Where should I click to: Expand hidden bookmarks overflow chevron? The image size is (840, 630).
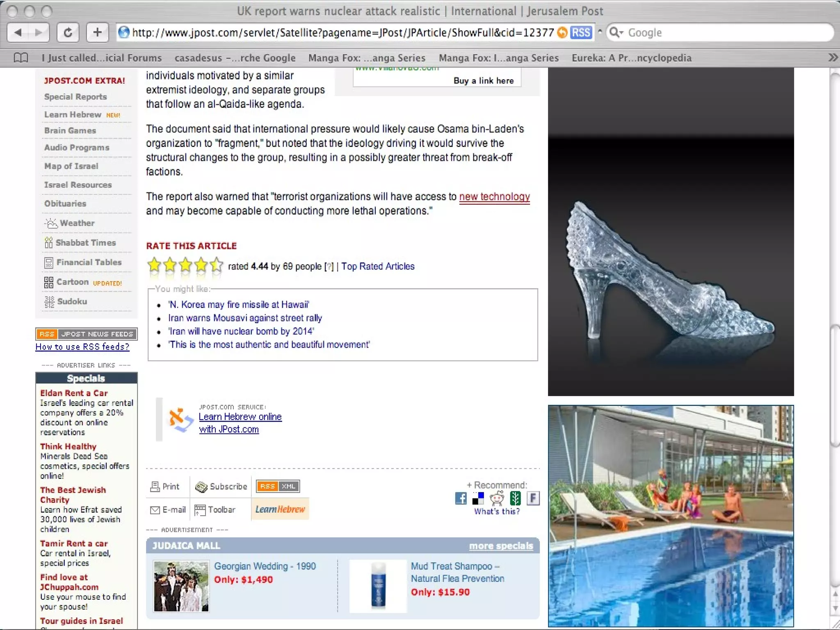[x=833, y=58]
